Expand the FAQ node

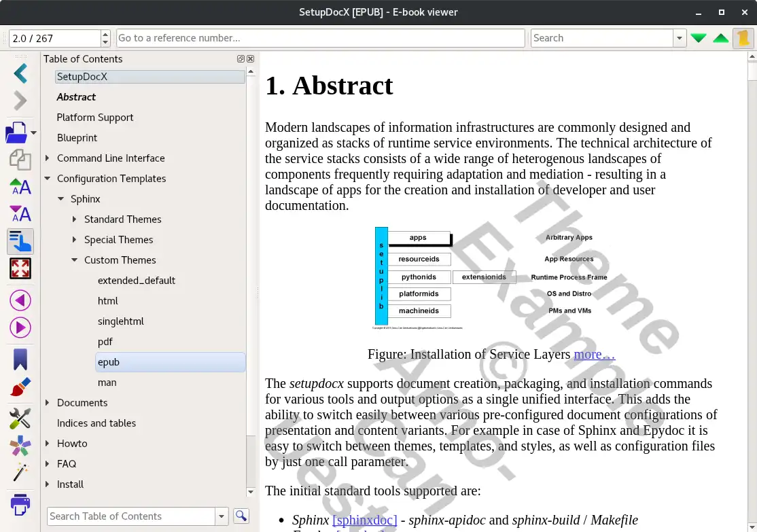(48, 464)
